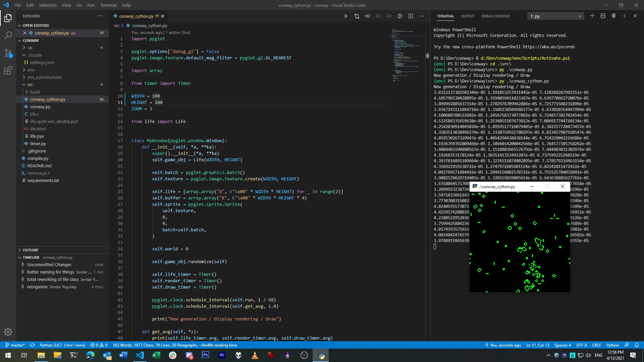Create a new terminal with plus icon
Screen dimensions: 644x362
[592, 16]
